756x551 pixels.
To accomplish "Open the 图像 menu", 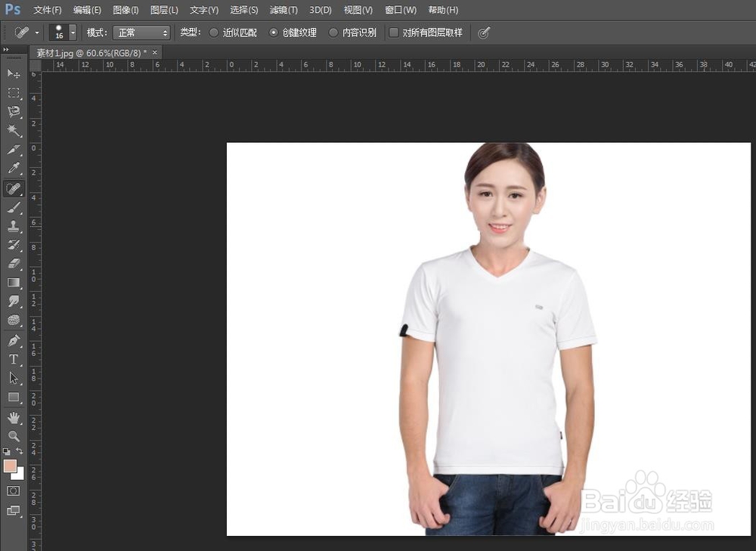I will coord(125,10).
